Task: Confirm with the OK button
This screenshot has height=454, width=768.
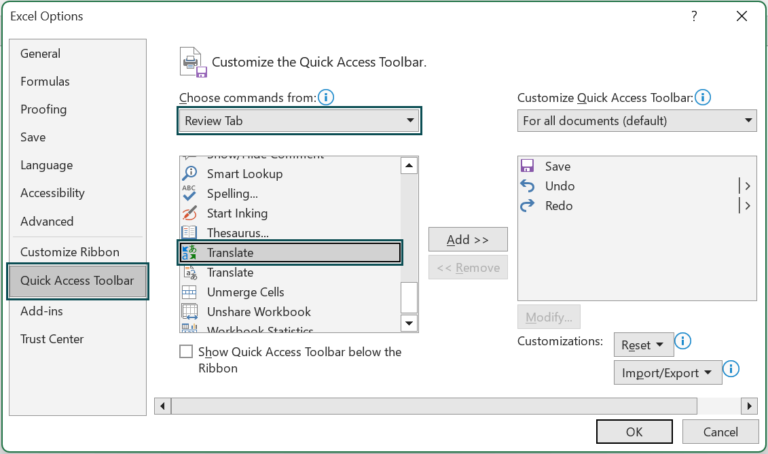Action: pyautogui.click(x=634, y=432)
